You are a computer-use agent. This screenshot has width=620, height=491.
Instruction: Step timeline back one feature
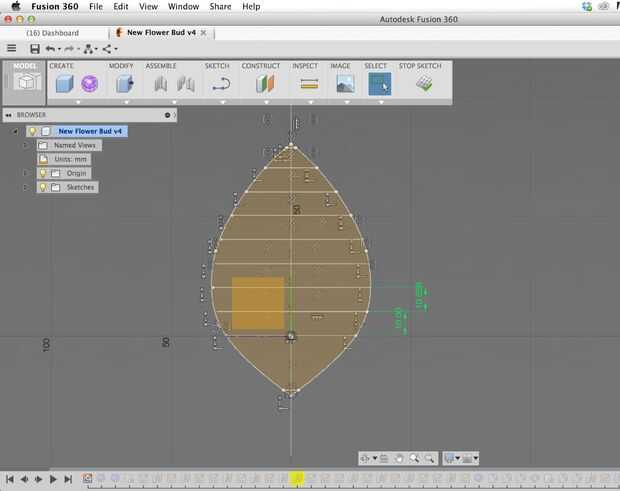click(x=24, y=479)
